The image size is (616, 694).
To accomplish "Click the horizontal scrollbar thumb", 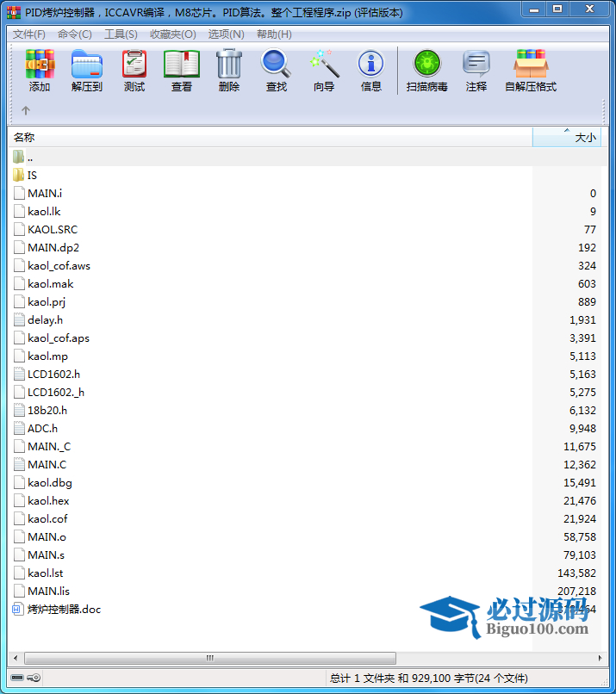I will click(208, 659).
